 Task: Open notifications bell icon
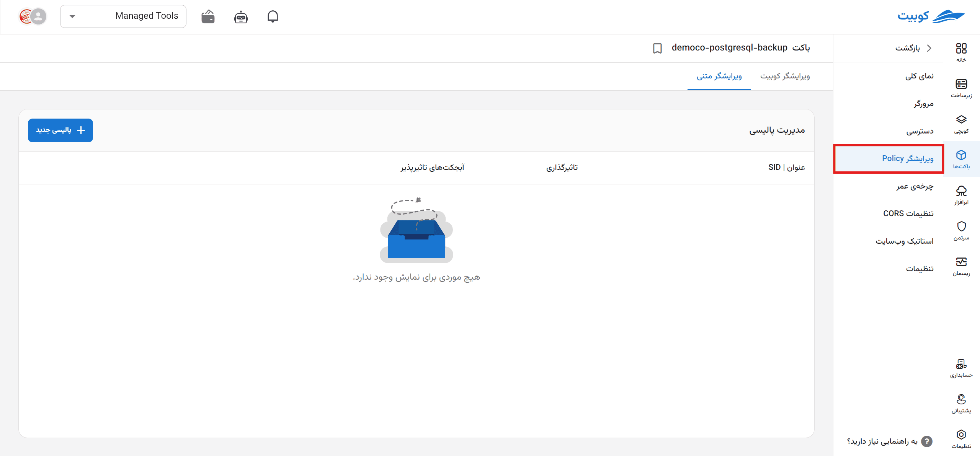point(273,16)
